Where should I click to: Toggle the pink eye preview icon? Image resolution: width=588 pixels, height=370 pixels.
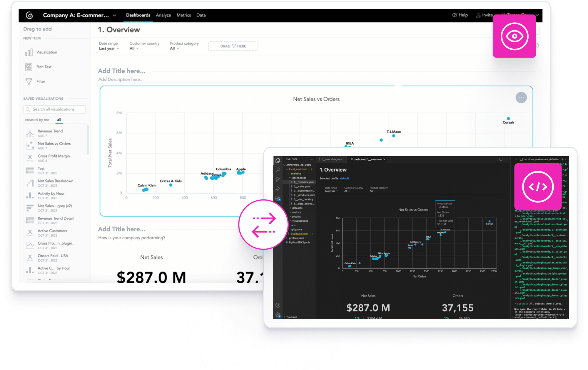(x=514, y=36)
